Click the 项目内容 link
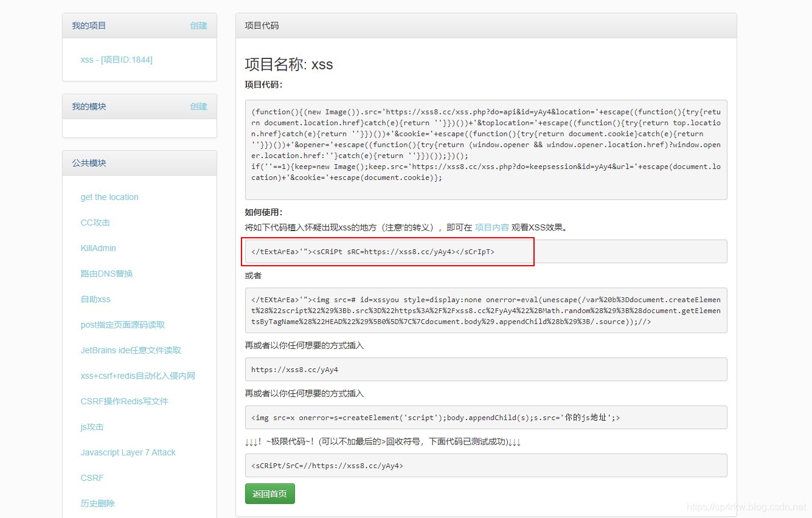Screen dimensions: 812x518 click(492, 227)
